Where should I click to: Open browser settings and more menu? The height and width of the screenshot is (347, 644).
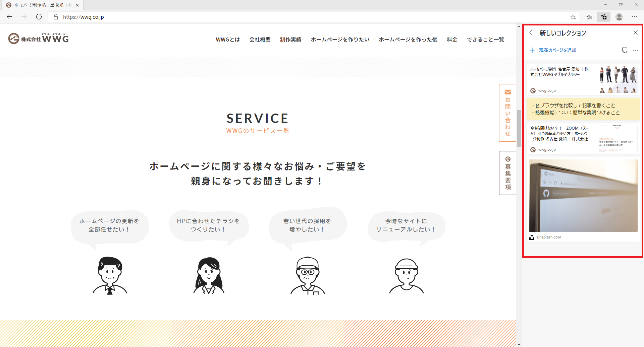pos(635,17)
